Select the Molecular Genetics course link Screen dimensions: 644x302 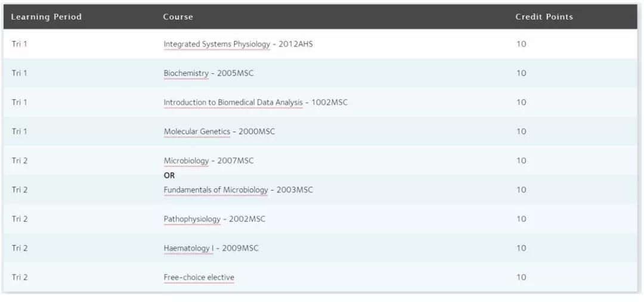coord(197,132)
